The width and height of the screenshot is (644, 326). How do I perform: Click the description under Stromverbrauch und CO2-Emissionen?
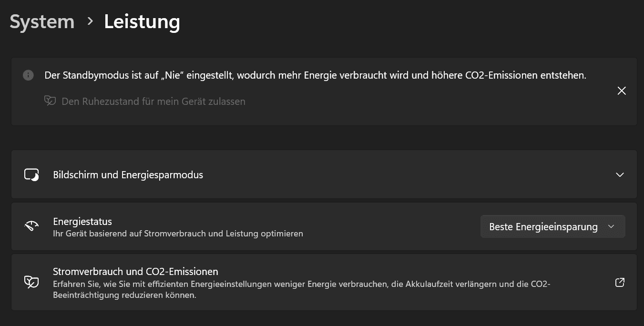(x=302, y=290)
